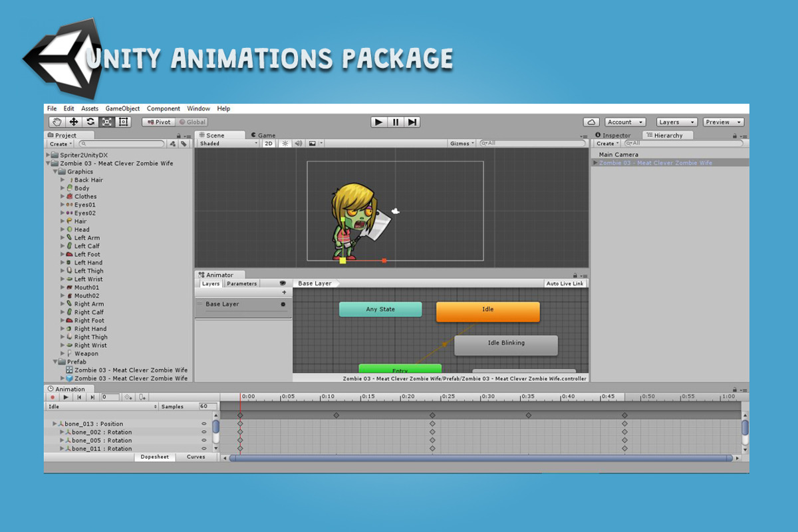This screenshot has height=532, width=798.
Task: Toggle scene lighting sun icon
Action: point(285,144)
